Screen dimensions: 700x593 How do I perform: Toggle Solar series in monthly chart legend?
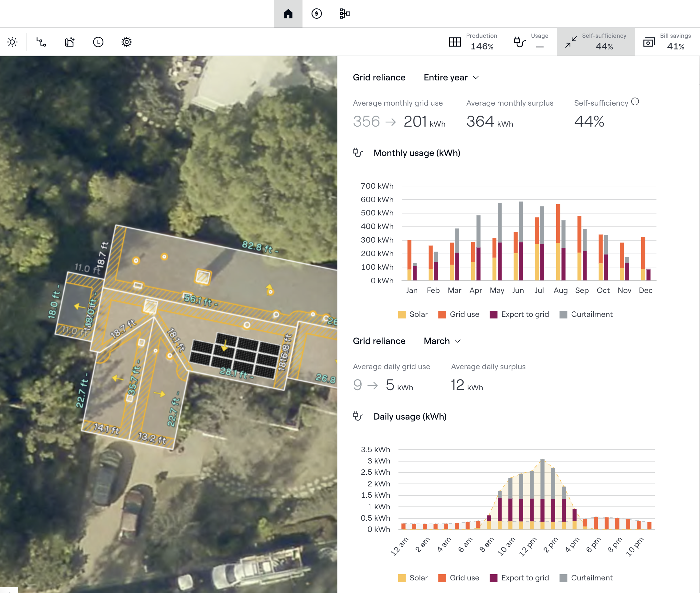click(413, 314)
